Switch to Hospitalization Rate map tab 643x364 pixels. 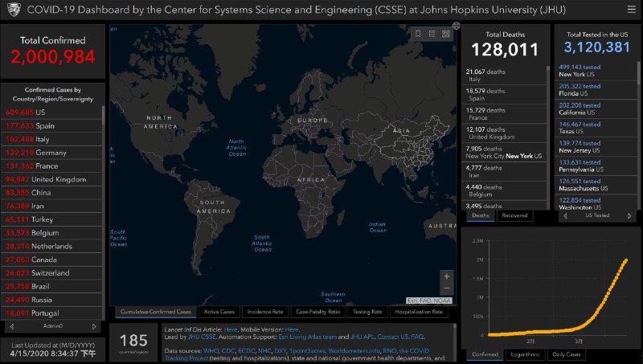pos(419,312)
